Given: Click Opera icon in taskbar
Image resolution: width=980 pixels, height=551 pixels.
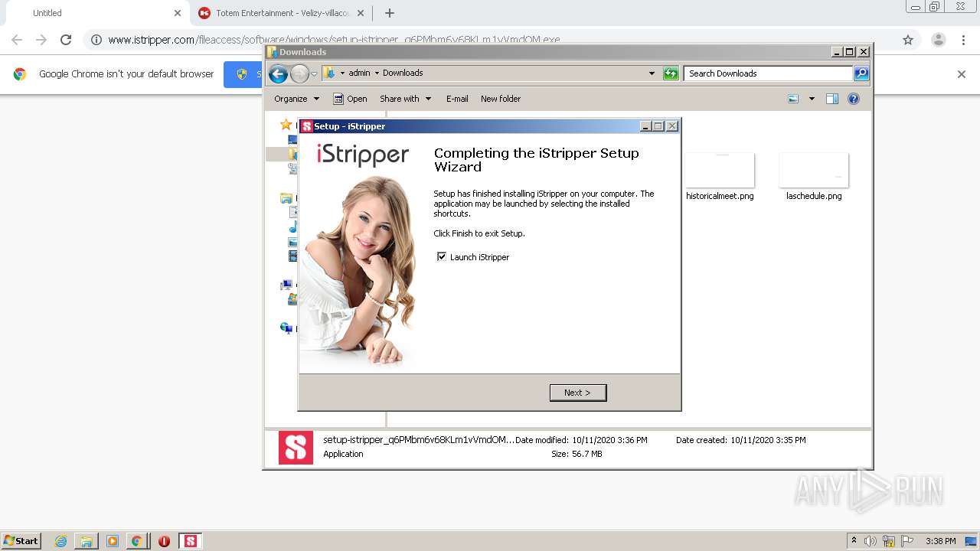Looking at the screenshot, I should (164, 541).
